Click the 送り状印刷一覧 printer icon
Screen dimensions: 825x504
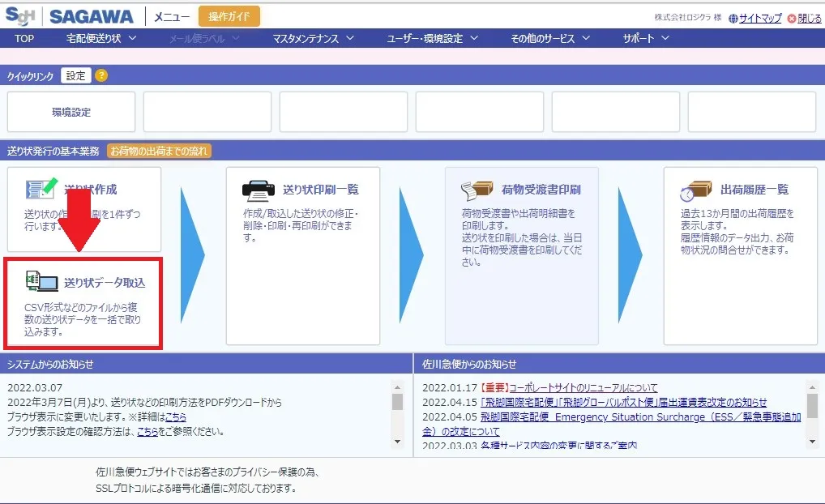(259, 190)
